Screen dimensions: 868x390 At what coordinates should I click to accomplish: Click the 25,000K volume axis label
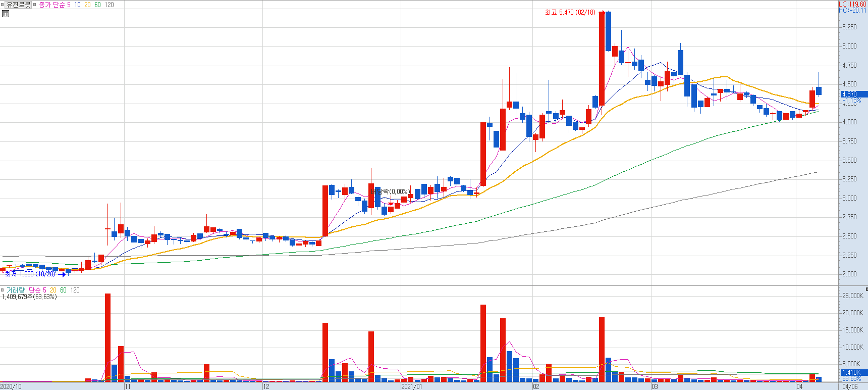(852, 296)
